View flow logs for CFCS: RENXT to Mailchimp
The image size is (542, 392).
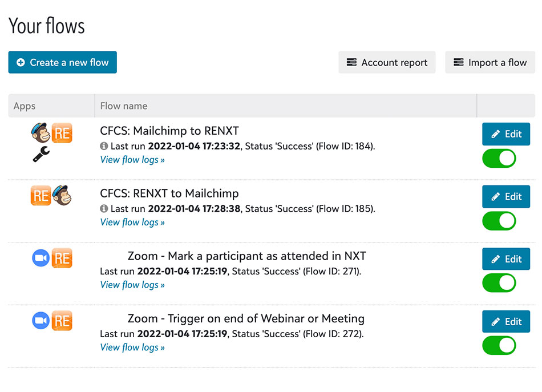(132, 223)
